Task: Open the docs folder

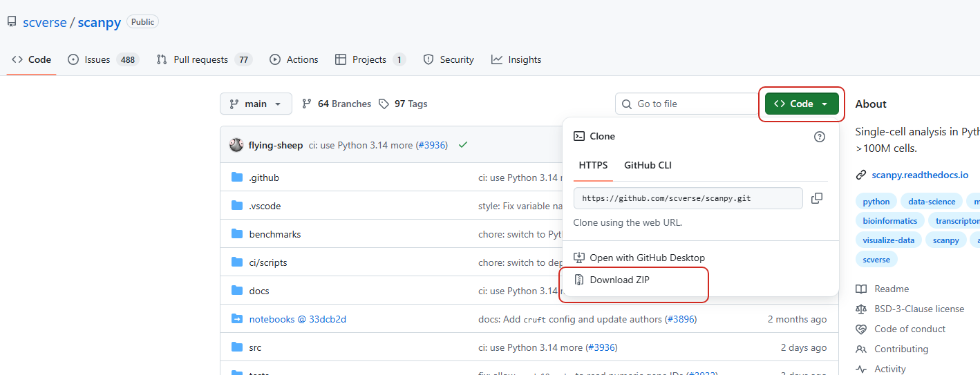Action: 259,291
